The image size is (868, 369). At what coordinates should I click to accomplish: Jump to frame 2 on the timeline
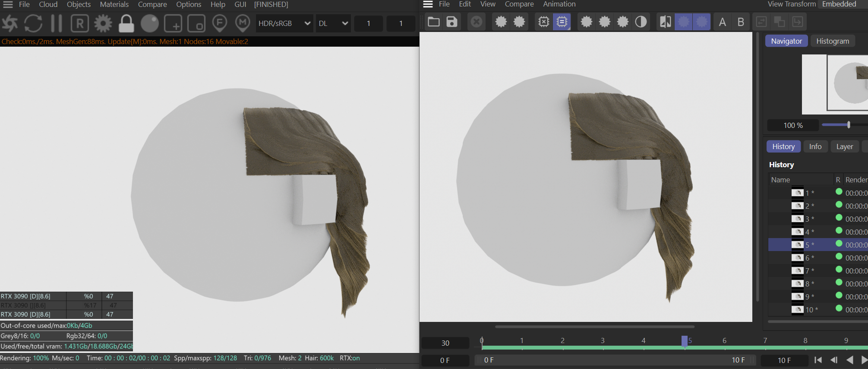click(x=562, y=340)
